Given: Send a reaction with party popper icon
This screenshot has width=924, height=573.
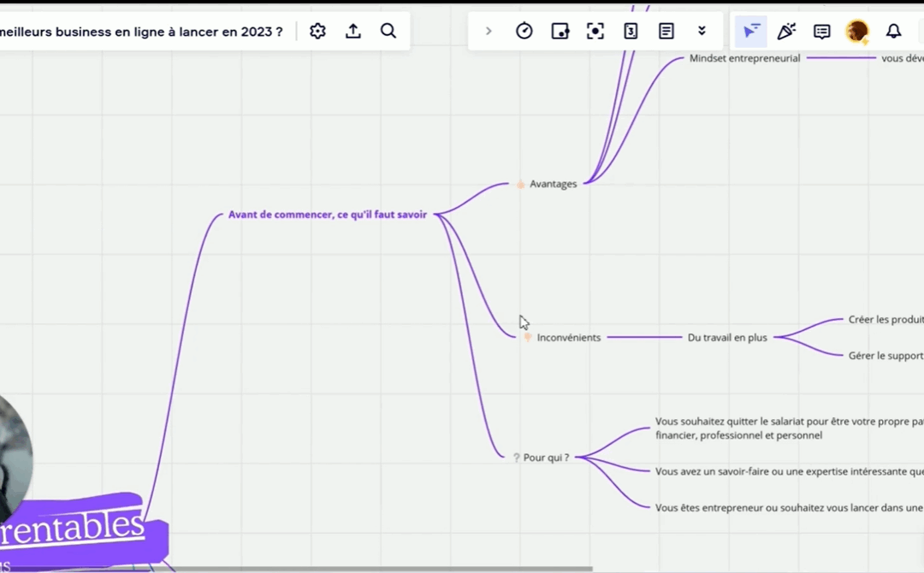Looking at the screenshot, I should (786, 32).
